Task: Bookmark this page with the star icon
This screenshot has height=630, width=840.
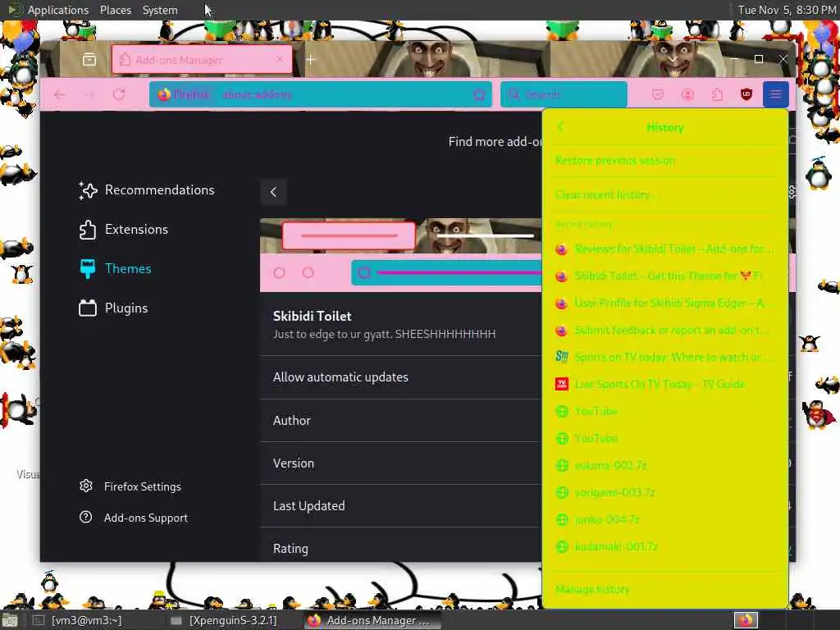Action: tap(479, 95)
